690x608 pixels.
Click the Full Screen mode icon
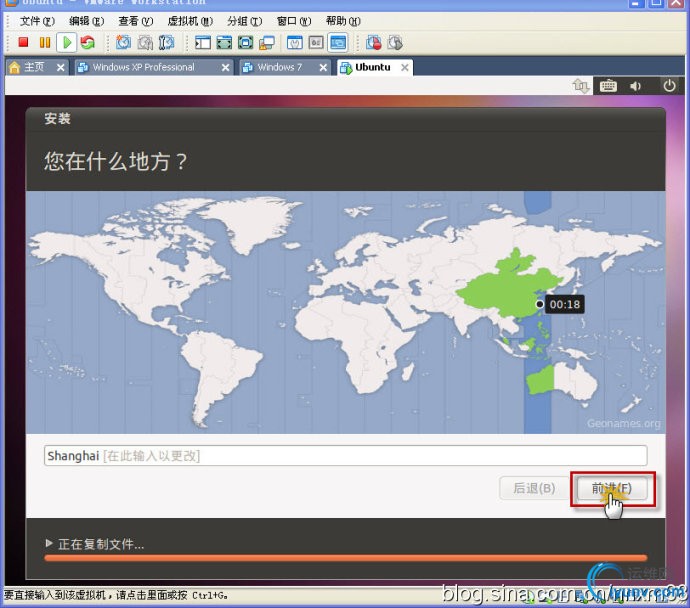[x=224, y=43]
